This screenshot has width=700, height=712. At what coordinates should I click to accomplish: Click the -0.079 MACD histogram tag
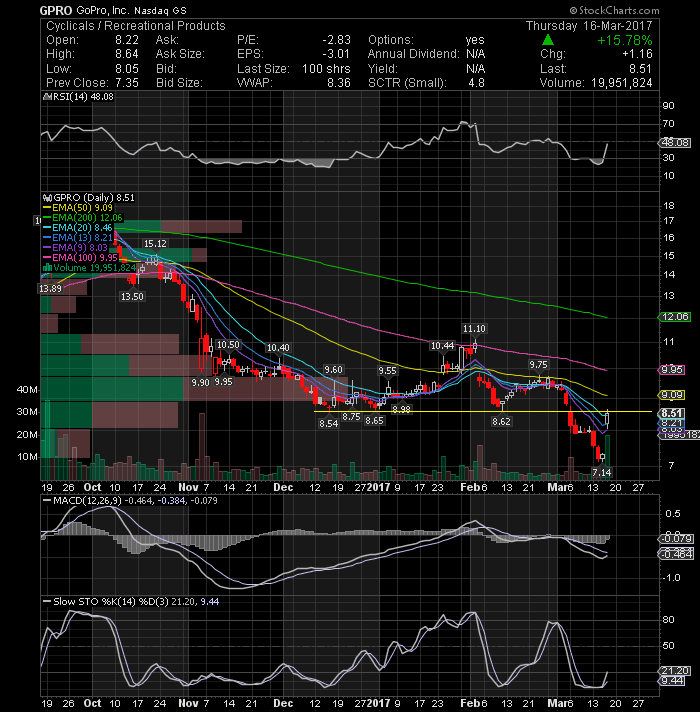pyautogui.click(x=675, y=539)
